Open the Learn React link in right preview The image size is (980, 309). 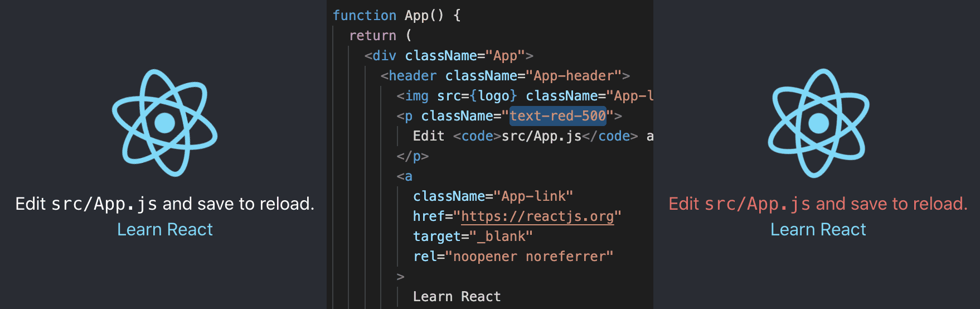pos(818,229)
